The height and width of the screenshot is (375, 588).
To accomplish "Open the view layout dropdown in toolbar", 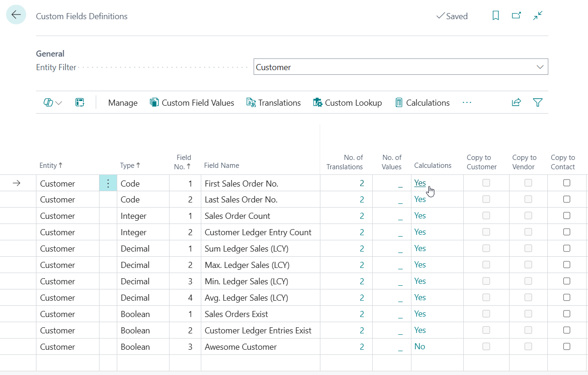I will click(x=53, y=102).
